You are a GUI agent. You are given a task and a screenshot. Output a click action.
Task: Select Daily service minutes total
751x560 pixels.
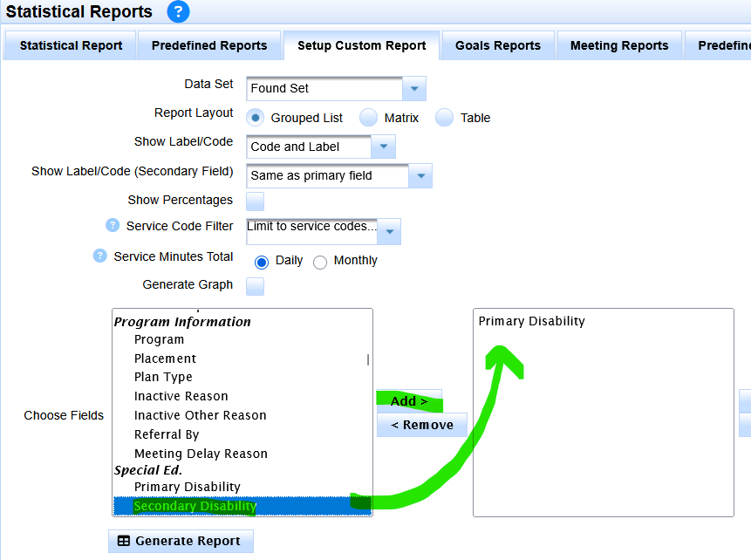(x=262, y=262)
